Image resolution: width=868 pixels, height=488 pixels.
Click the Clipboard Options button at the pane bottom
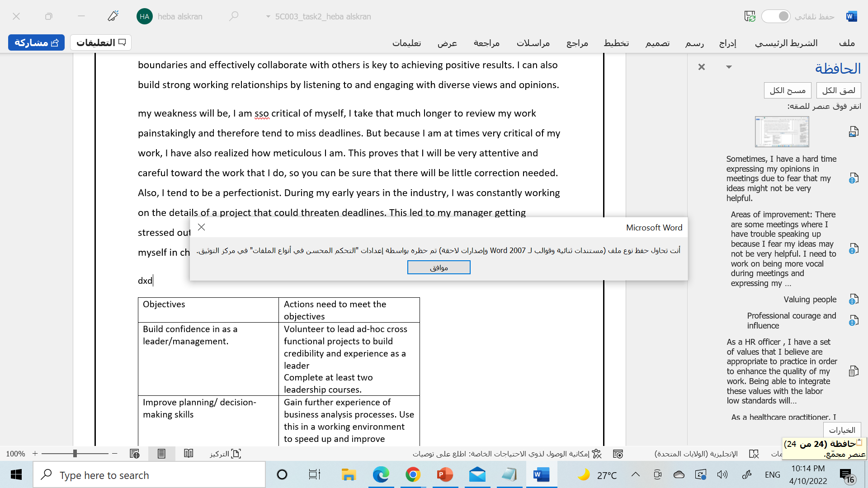coord(842,430)
